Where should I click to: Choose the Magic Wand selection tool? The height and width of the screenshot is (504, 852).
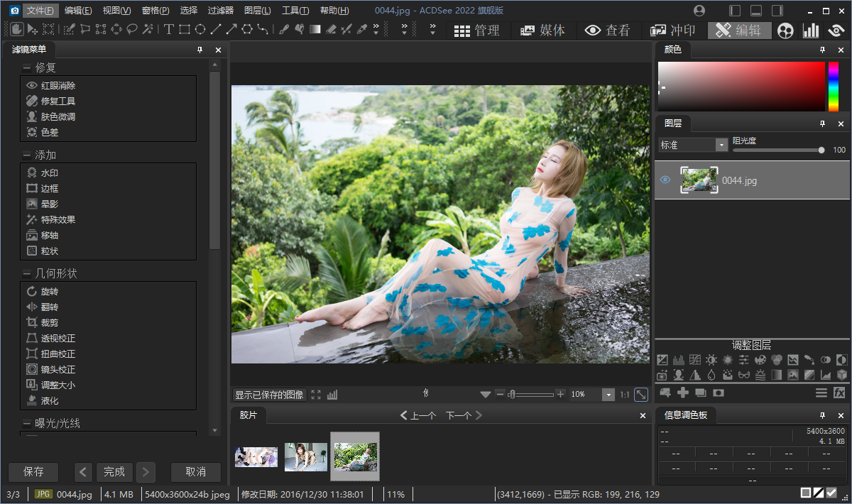(148, 29)
